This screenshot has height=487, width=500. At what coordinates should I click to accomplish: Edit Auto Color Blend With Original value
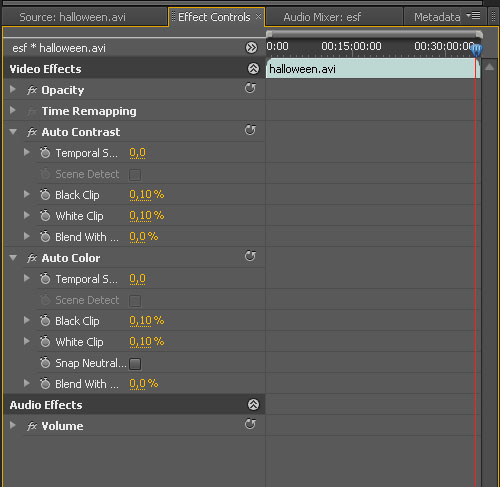pos(137,384)
